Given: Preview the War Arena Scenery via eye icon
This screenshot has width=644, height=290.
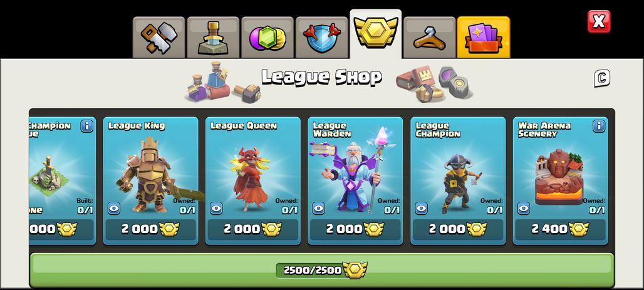Looking at the screenshot, I should (524, 208).
